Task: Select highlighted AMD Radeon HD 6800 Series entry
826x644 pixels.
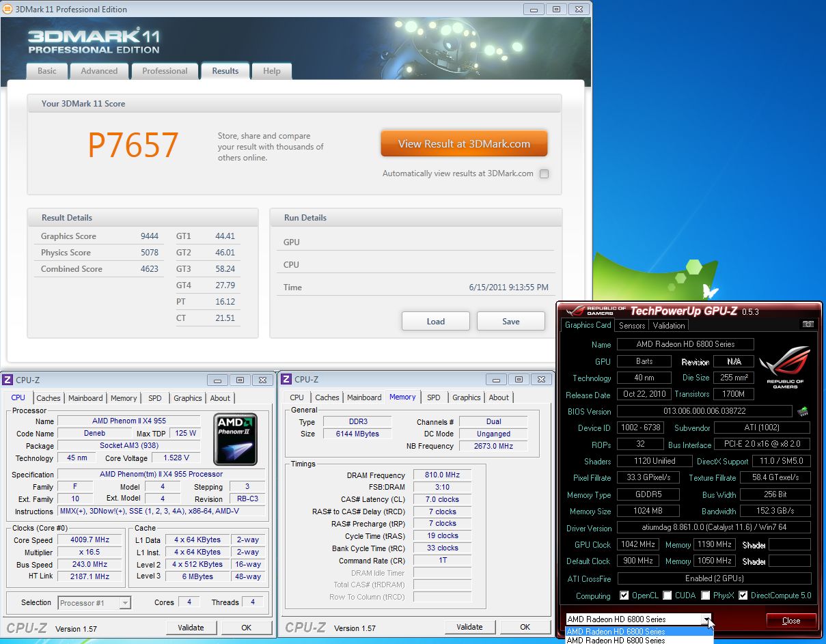Action: click(639, 632)
